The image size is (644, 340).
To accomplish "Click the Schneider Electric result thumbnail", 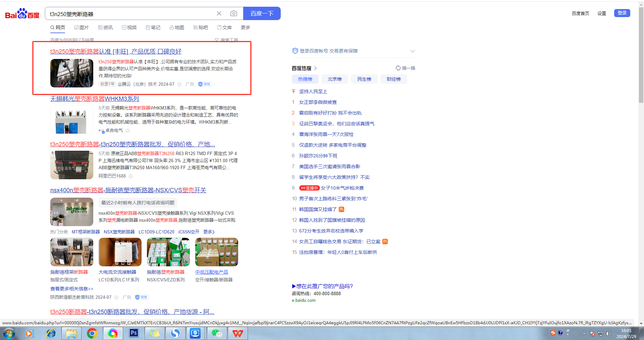I will [72, 212].
